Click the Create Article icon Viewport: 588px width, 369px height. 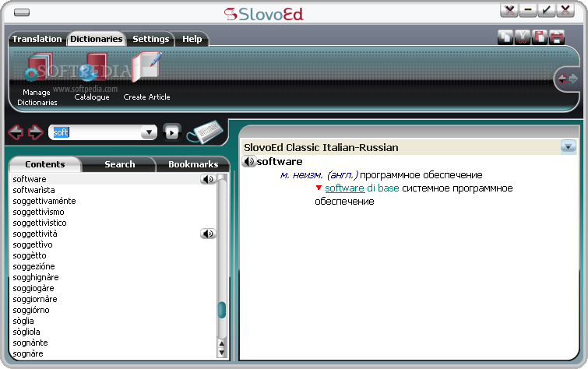click(x=146, y=77)
